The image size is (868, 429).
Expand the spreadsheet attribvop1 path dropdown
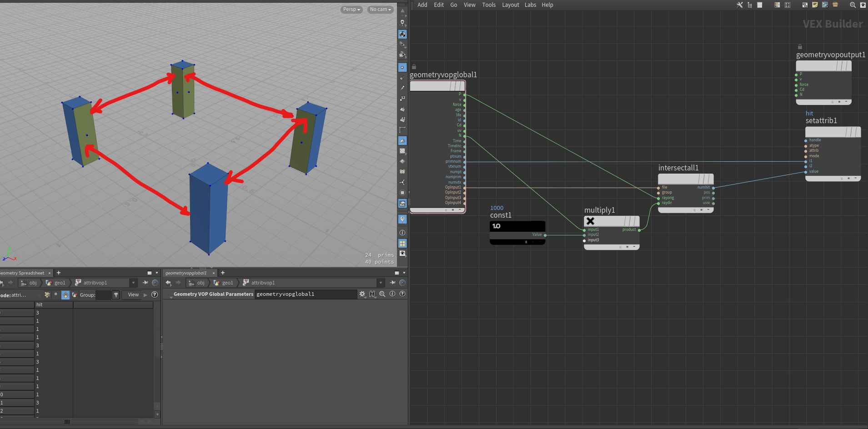(133, 283)
